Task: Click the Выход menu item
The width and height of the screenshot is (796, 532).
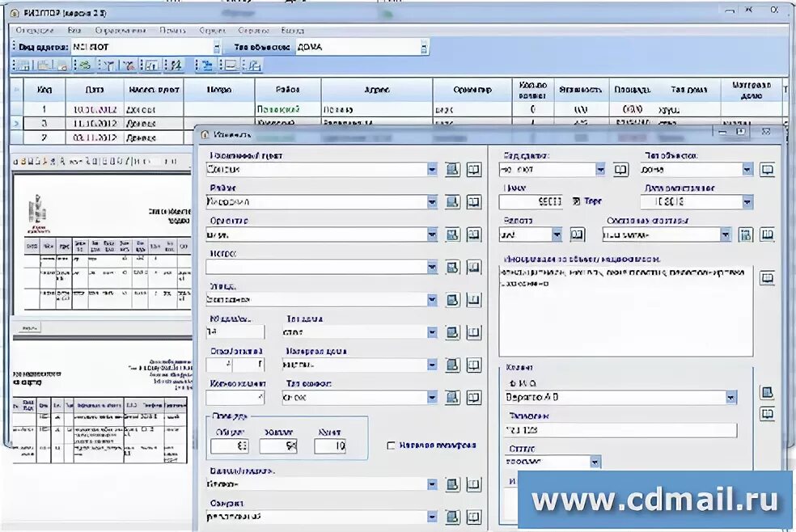Action: tap(292, 31)
